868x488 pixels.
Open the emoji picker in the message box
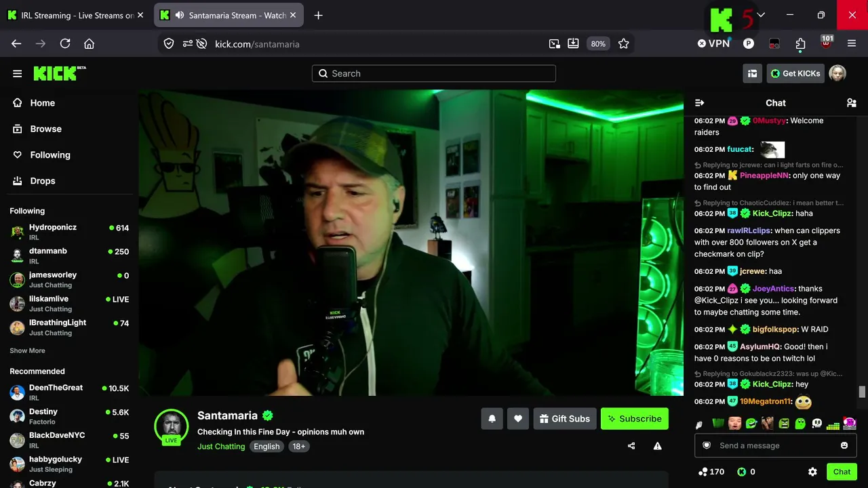(x=844, y=445)
